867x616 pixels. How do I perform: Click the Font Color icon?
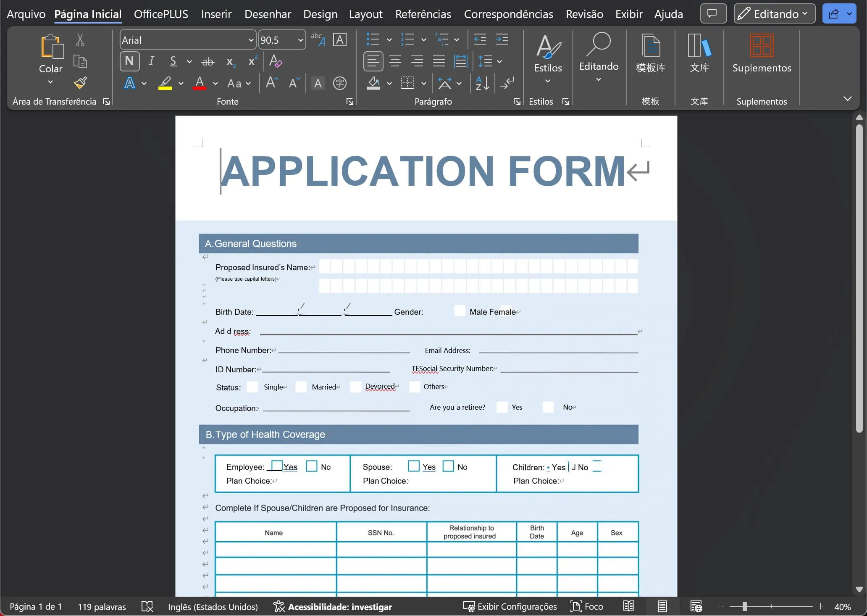tap(200, 83)
